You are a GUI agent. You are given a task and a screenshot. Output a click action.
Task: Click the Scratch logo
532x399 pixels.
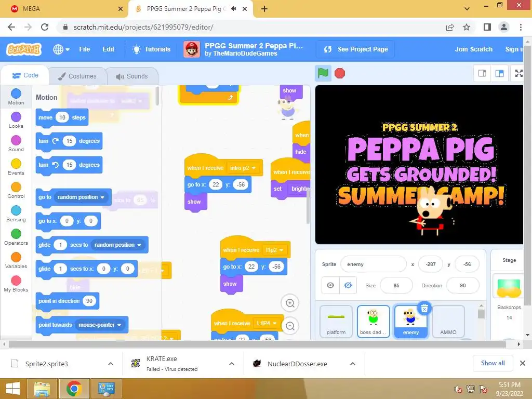(24, 49)
